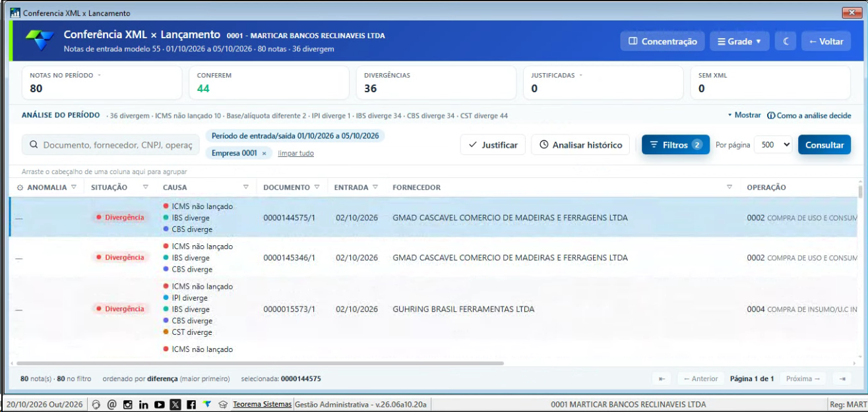The height and width of the screenshot is (412, 868).
Task: Click the window title bar app icon
Action: click(x=15, y=13)
